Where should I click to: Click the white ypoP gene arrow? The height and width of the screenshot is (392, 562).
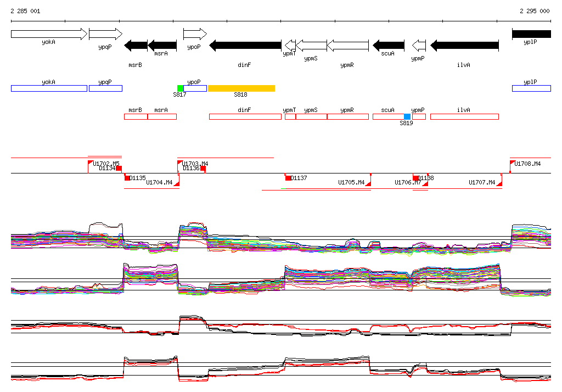coord(194,34)
